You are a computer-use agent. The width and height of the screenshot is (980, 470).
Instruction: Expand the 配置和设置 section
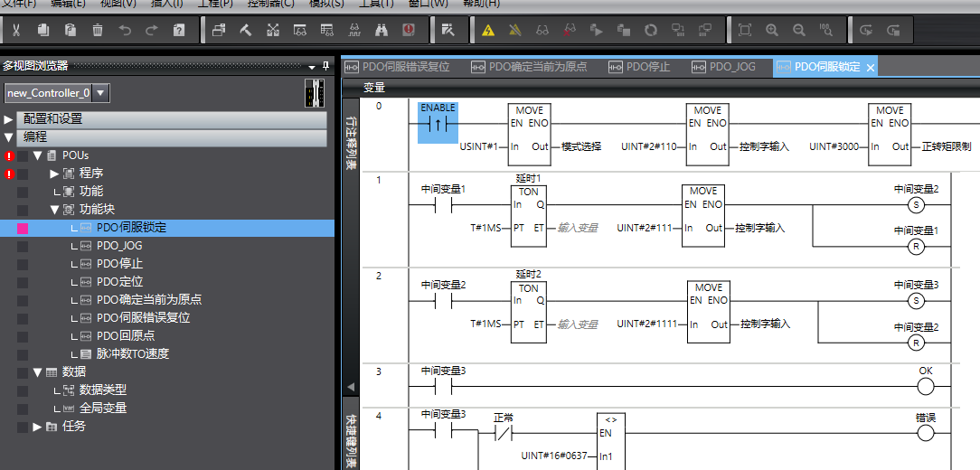pos(9,119)
